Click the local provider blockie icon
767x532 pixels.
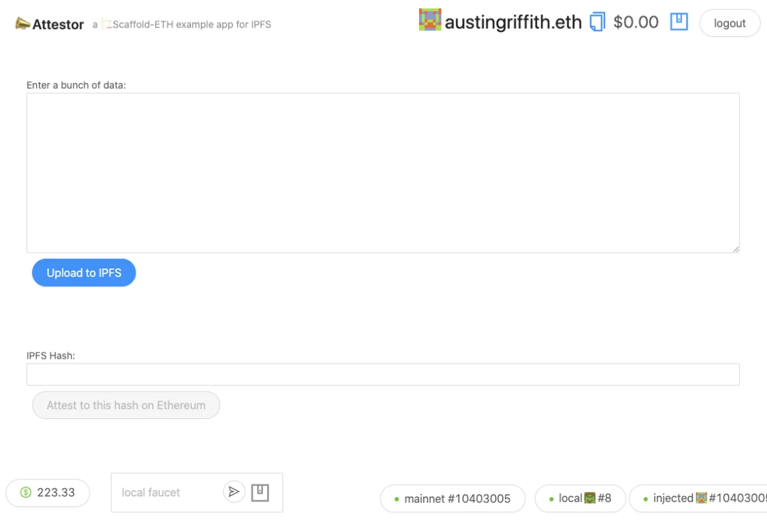coord(590,498)
